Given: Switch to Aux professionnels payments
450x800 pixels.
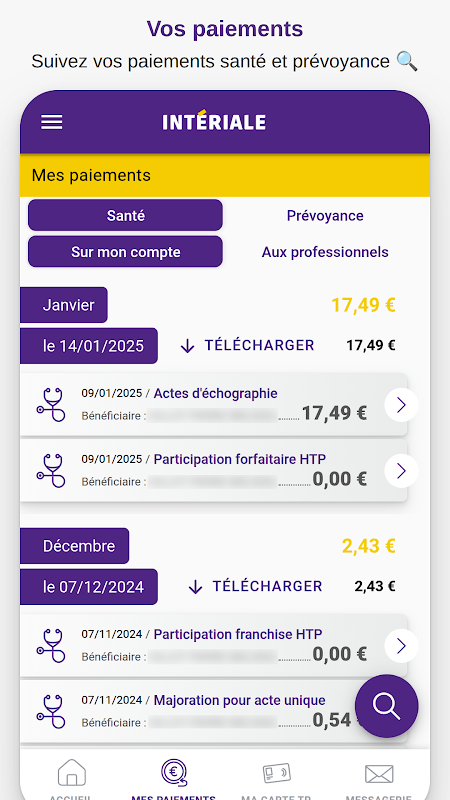Looking at the screenshot, I should pos(325,252).
